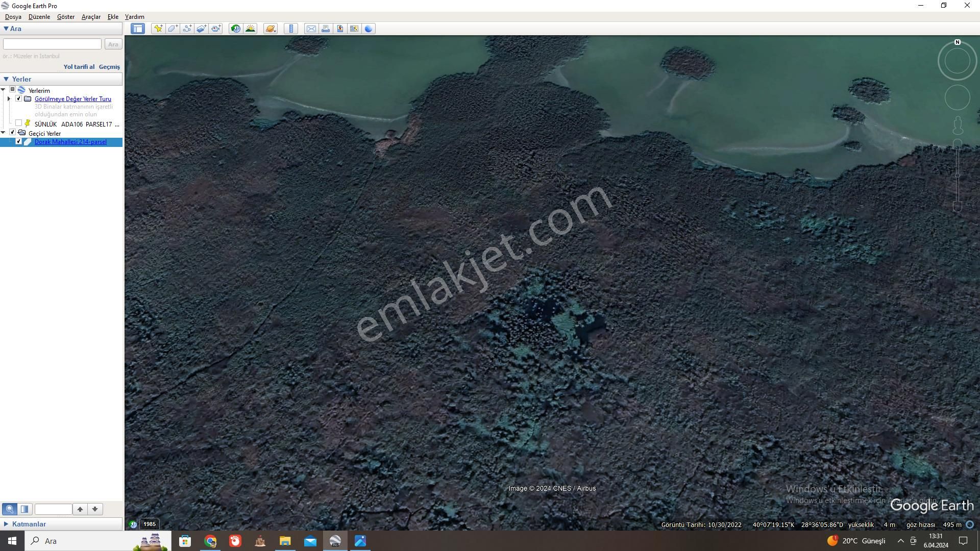Open the Araçlar menu
The width and height of the screenshot is (980, 551).
click(x=91, y=17)
